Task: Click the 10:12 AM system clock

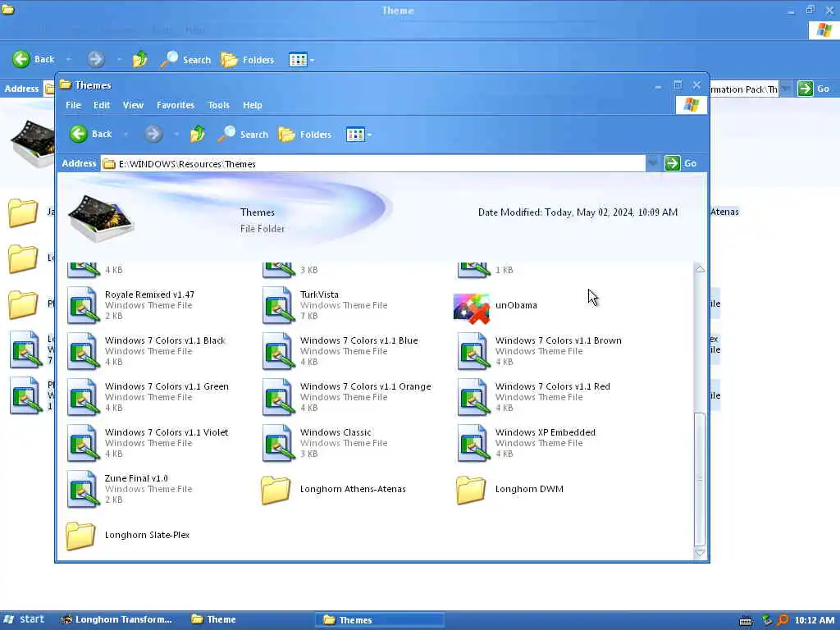Action: (x=815, y=620)
